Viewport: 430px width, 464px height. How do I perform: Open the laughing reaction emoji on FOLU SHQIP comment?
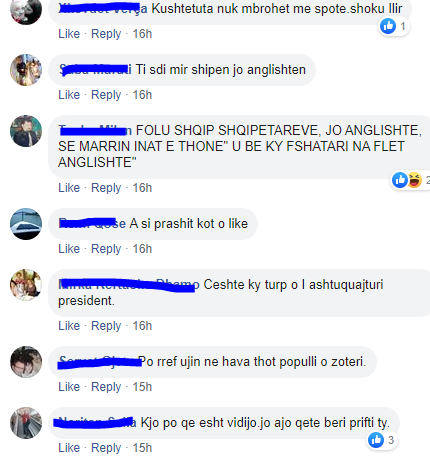pos(414,180)
